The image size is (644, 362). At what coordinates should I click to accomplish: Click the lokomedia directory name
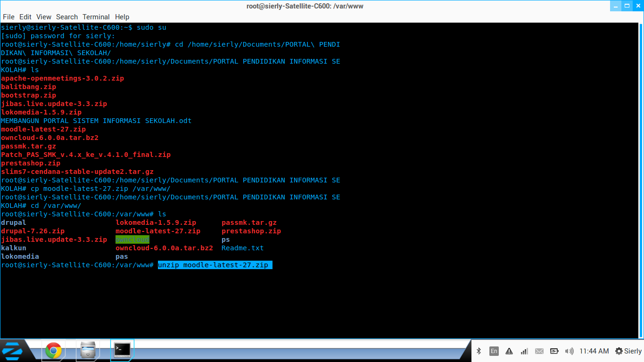point(20,256)
